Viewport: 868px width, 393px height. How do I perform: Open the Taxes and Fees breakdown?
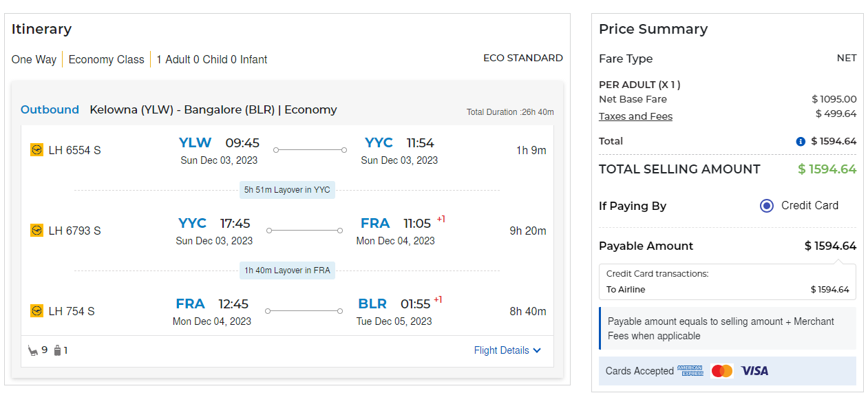click(x=635, y=116)
